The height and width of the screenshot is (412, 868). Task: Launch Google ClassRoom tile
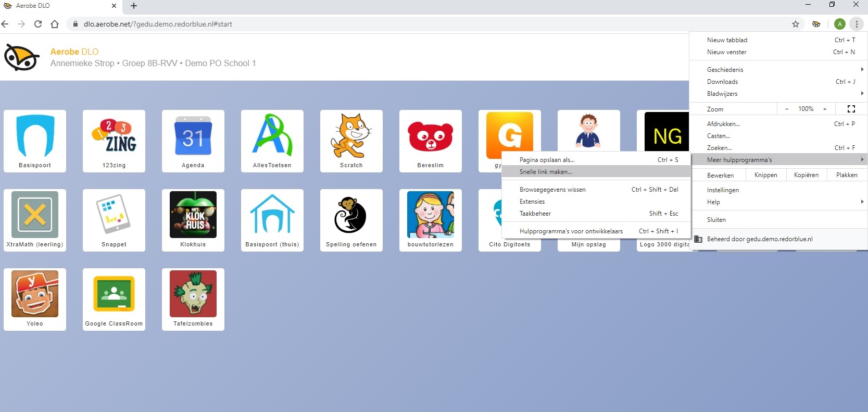(114, 299)
